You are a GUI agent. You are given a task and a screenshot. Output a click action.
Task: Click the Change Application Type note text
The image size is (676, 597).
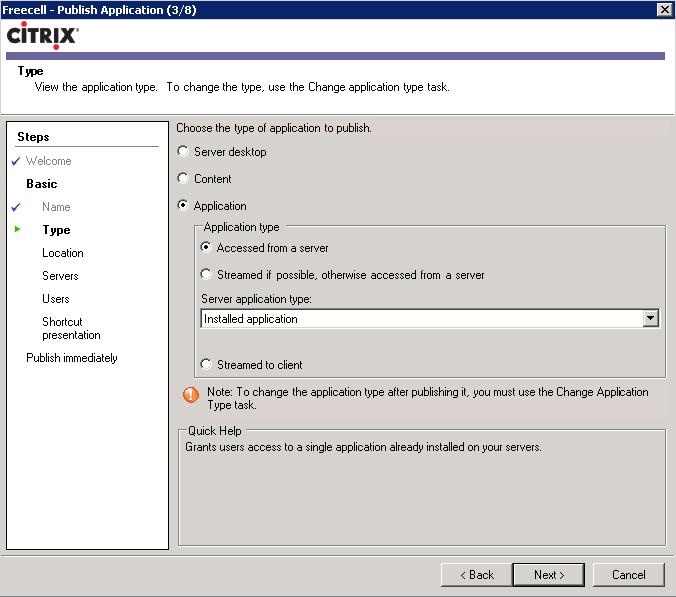pyautogui.click(x=428, y=398)
